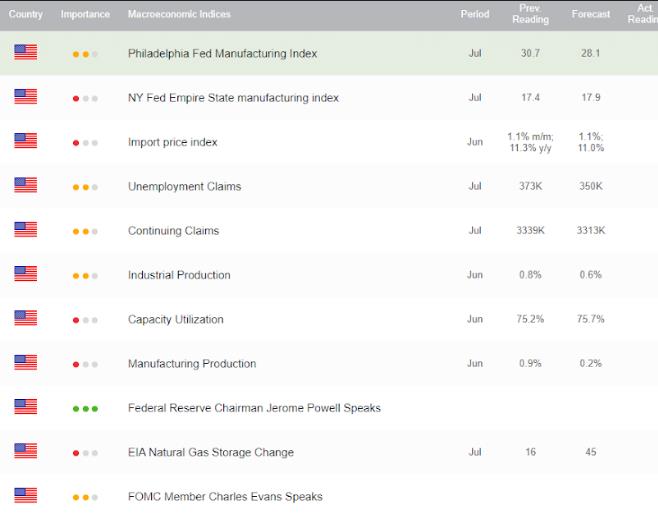Click importance dots for Continuing Claims

point(85,232)
